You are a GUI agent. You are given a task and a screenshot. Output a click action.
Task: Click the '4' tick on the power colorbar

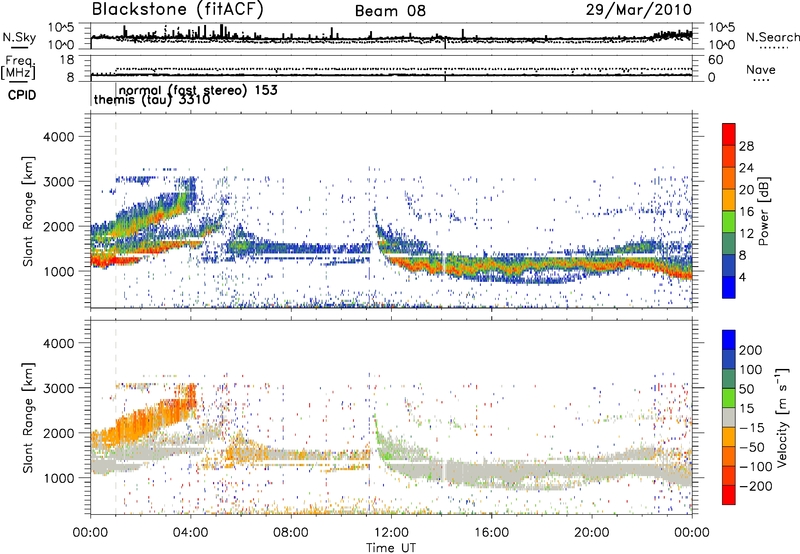point(742,277)
